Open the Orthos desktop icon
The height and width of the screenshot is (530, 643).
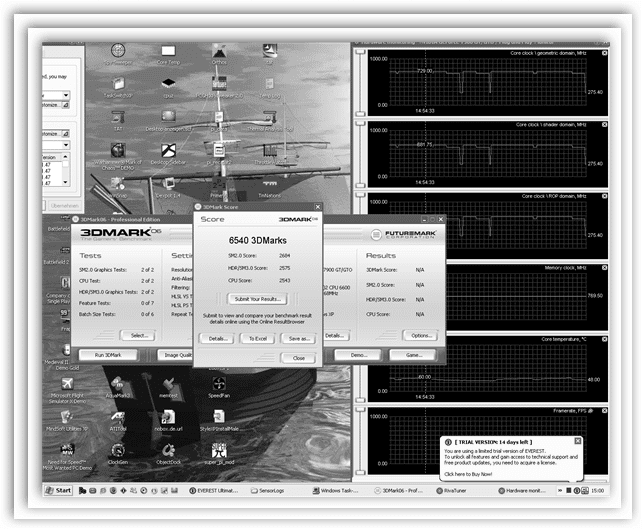[x=219, y=55]
